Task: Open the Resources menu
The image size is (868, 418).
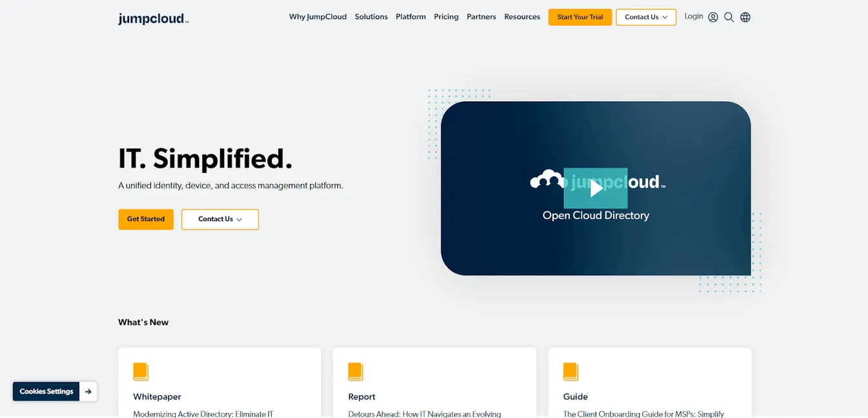Action: point(522,17)
